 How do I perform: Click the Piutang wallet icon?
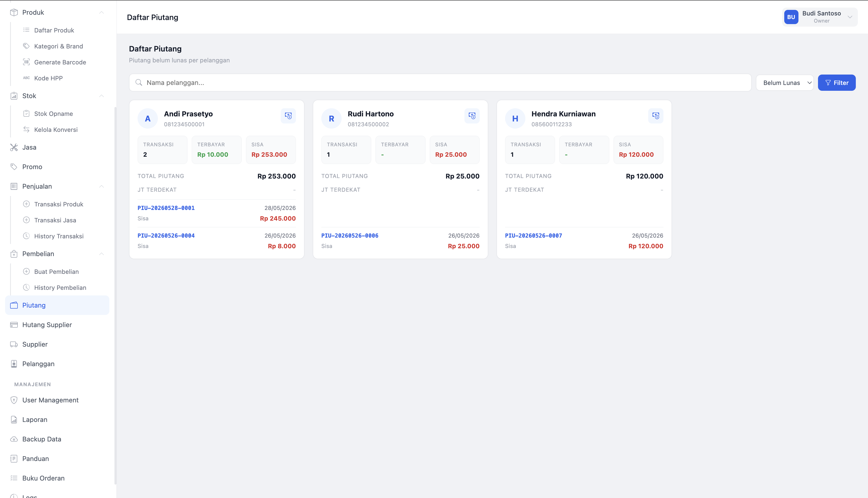point(14,305)
